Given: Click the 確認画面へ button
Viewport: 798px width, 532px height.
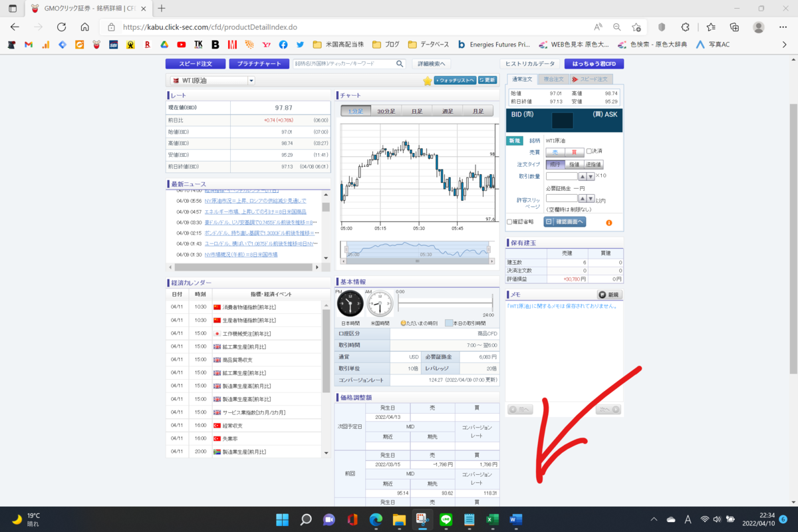Looking at the screenshot, I should (x=565, y=222).
